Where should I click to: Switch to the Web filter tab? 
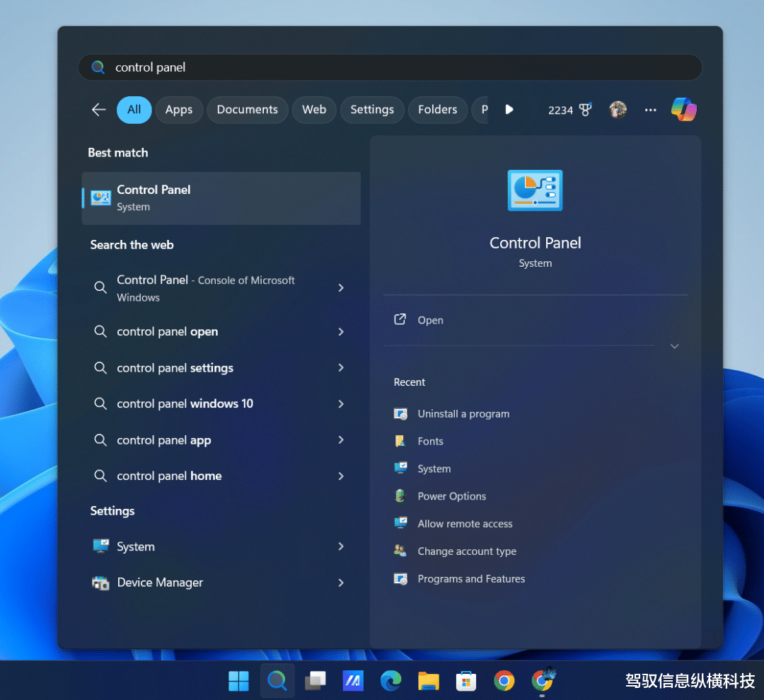[x=314, y=110]
